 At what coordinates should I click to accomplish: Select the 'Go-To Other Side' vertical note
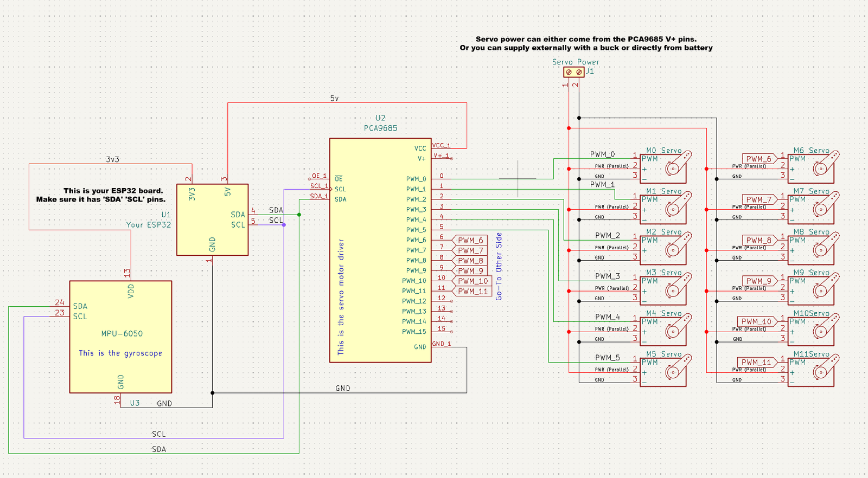tap(499, 266)
